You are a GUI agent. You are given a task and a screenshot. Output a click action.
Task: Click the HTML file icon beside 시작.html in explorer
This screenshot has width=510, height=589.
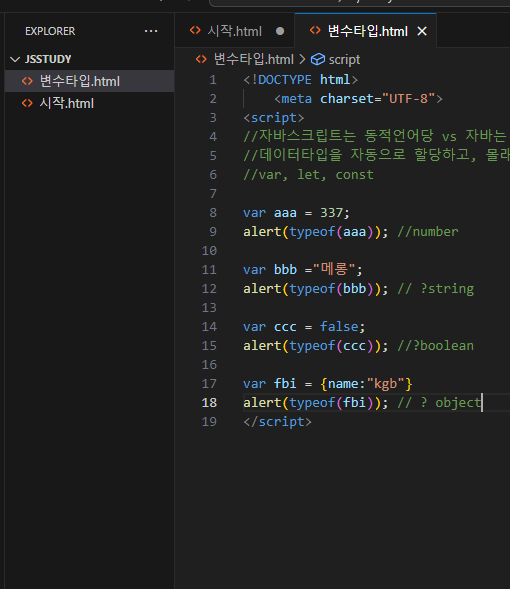(27, 103)
